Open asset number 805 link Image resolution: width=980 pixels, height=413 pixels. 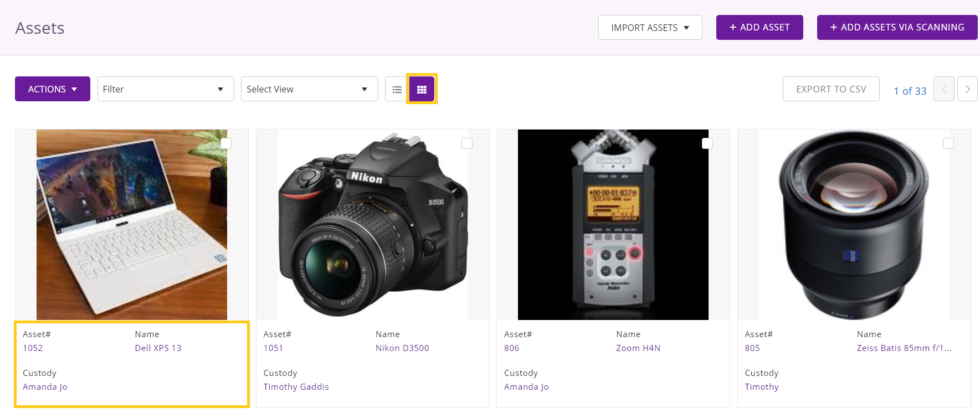[752, 348]
